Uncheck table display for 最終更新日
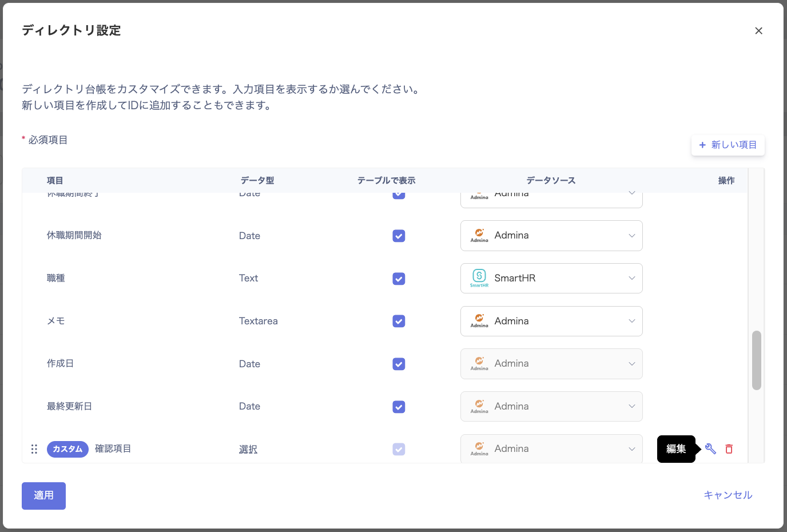Viewport: 787px width, 532px height. (399, 407)
